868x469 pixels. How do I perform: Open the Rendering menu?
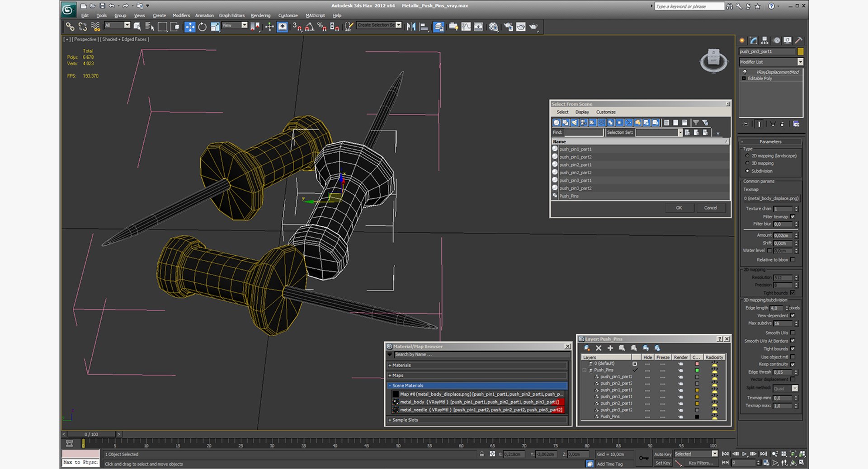[260, 15]
